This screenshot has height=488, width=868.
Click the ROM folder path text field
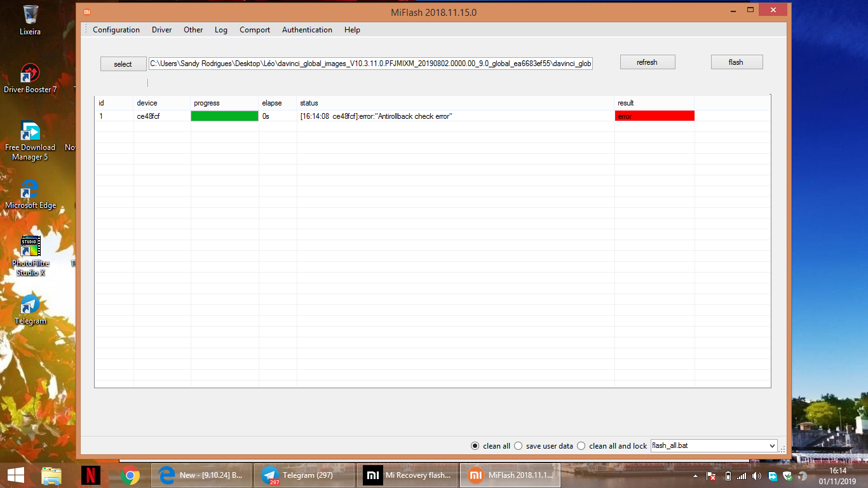click(x=370, y=64)
